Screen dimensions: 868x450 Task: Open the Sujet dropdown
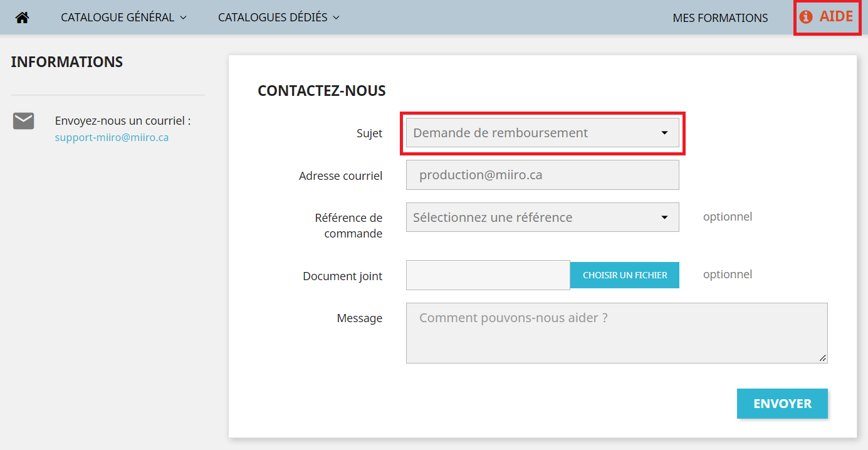(543, 133)
